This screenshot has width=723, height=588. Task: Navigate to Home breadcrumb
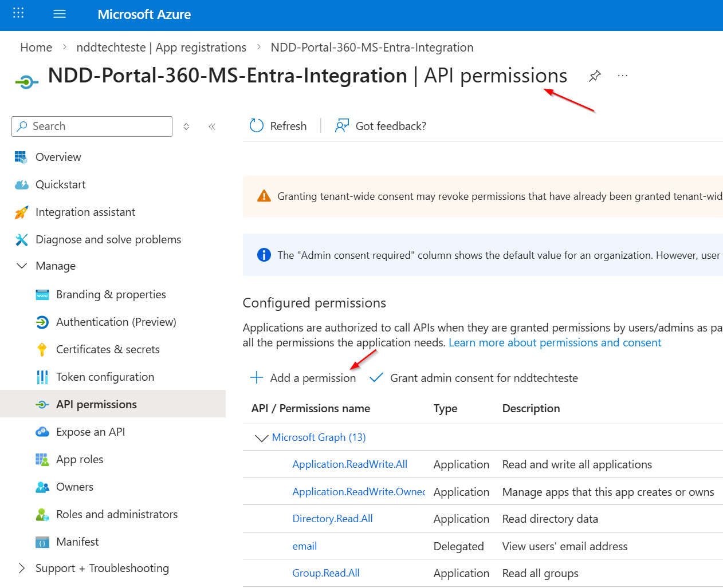(x=36, y=48)
